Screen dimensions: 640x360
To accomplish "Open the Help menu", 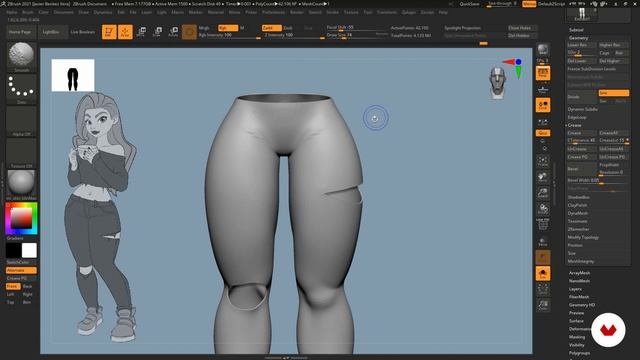I will click(x=443, y=12).
